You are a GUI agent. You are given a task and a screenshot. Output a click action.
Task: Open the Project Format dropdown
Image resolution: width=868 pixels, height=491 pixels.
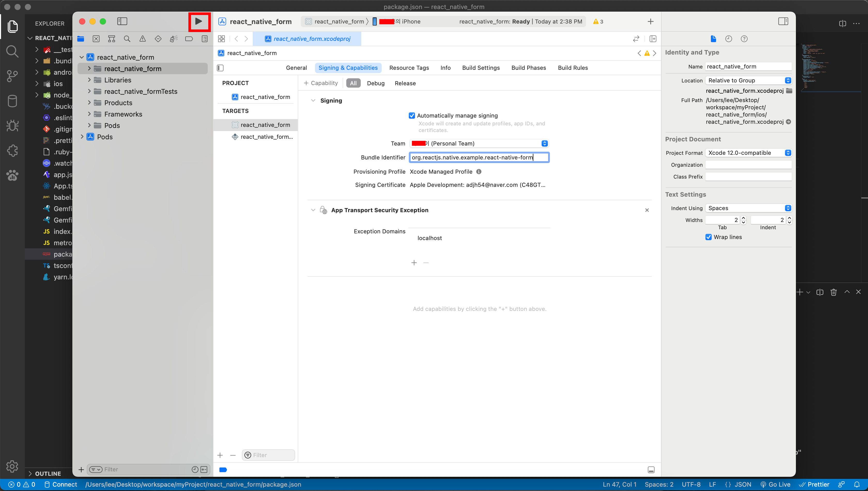pyautogui.click(x=748, y=153)
